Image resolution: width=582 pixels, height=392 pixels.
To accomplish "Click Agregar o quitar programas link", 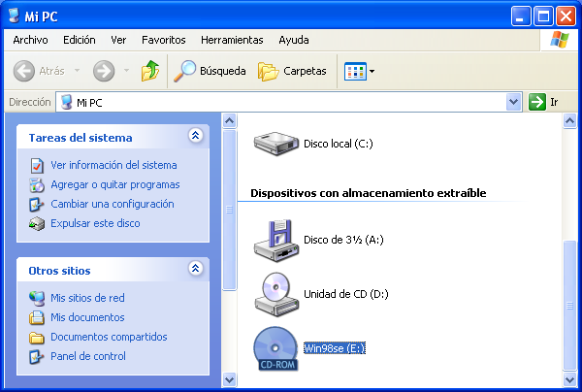I will 114,184.
